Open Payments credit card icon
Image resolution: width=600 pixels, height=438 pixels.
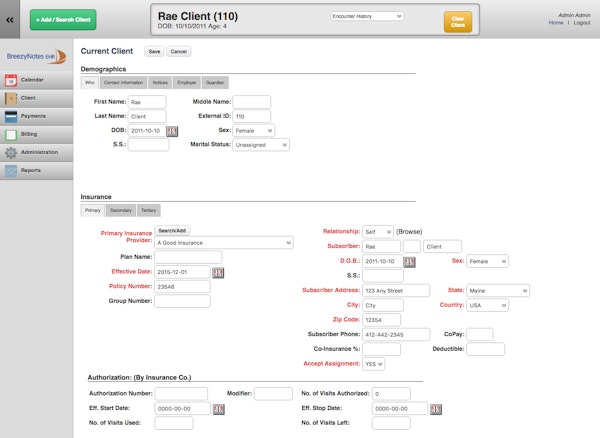click(x=11, y=116)
